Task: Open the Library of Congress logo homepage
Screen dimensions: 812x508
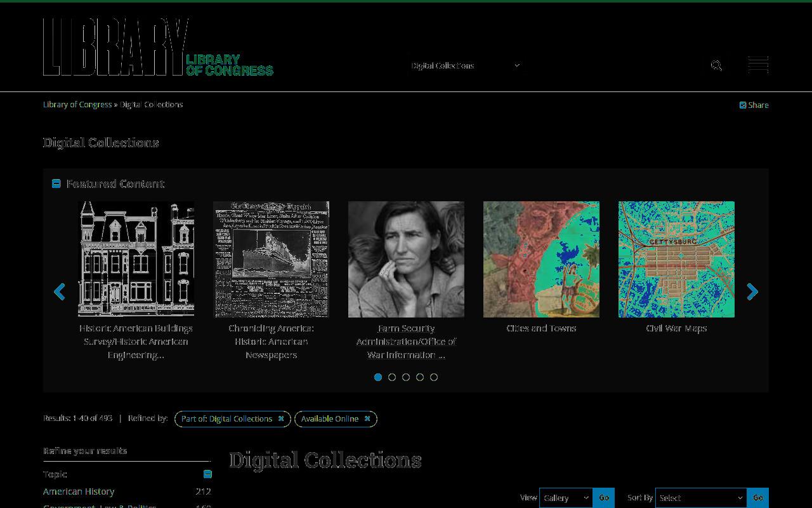Action: (158, 47)
